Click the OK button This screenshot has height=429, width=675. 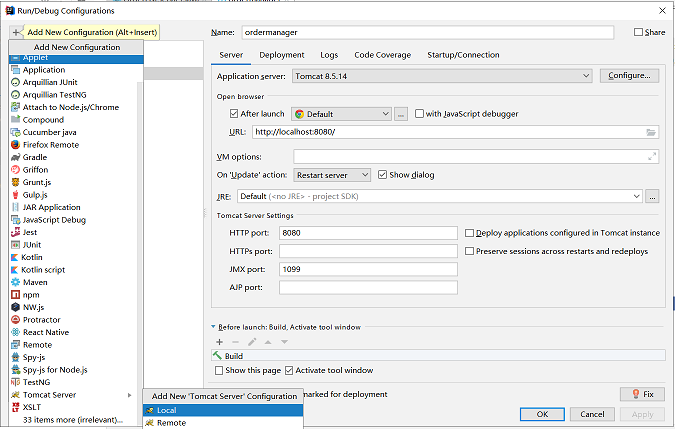[x=542, y=414]
